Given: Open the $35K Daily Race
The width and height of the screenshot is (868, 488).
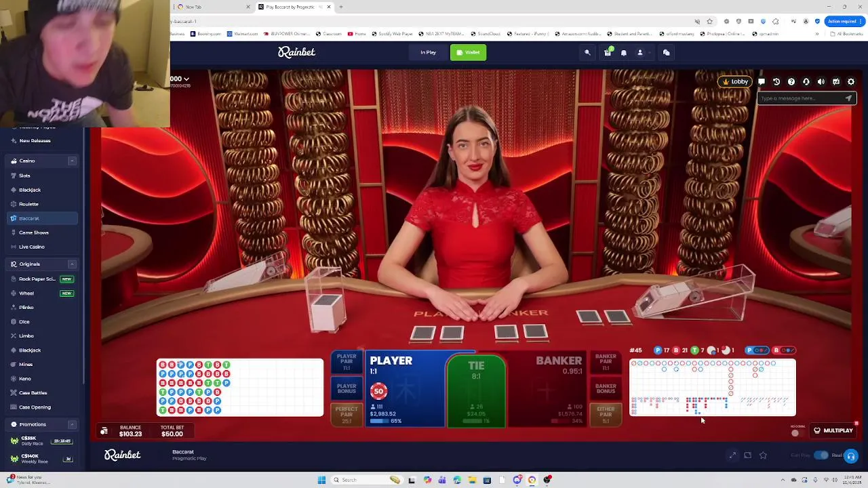Looking at the screenshot, I should [41, 441].
